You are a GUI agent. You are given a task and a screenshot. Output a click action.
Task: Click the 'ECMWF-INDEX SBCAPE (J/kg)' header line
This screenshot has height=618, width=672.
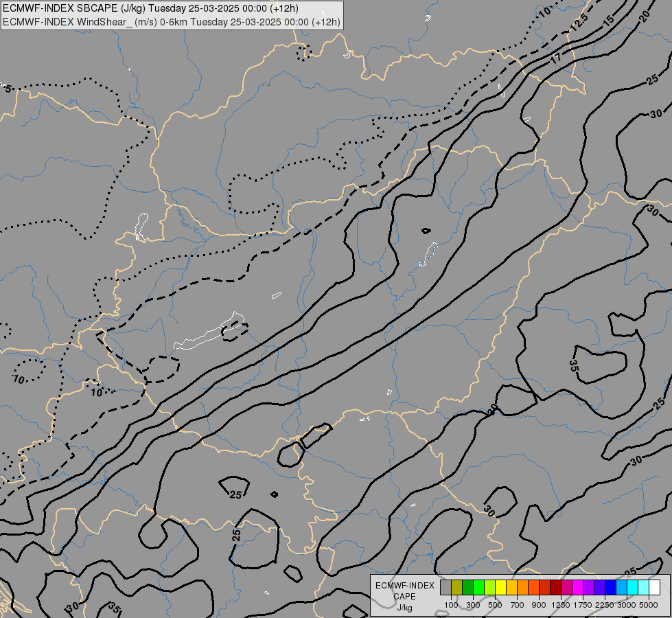tap(150, 8)
